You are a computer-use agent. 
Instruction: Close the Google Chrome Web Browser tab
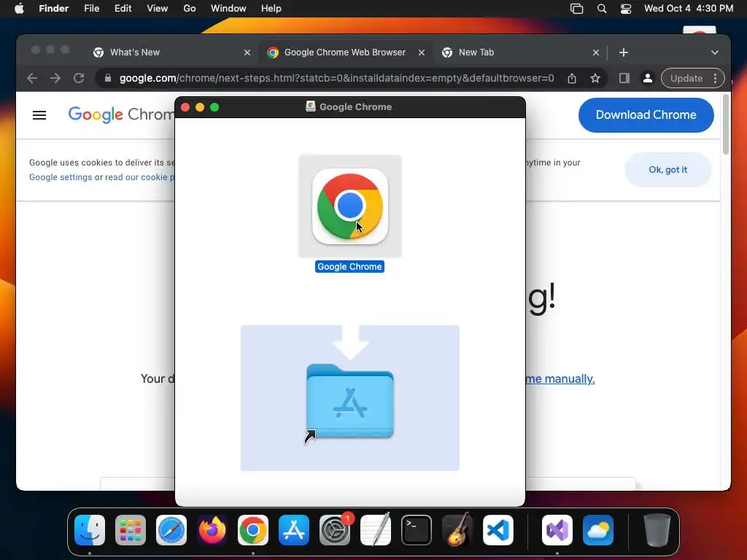coord(422,52)
